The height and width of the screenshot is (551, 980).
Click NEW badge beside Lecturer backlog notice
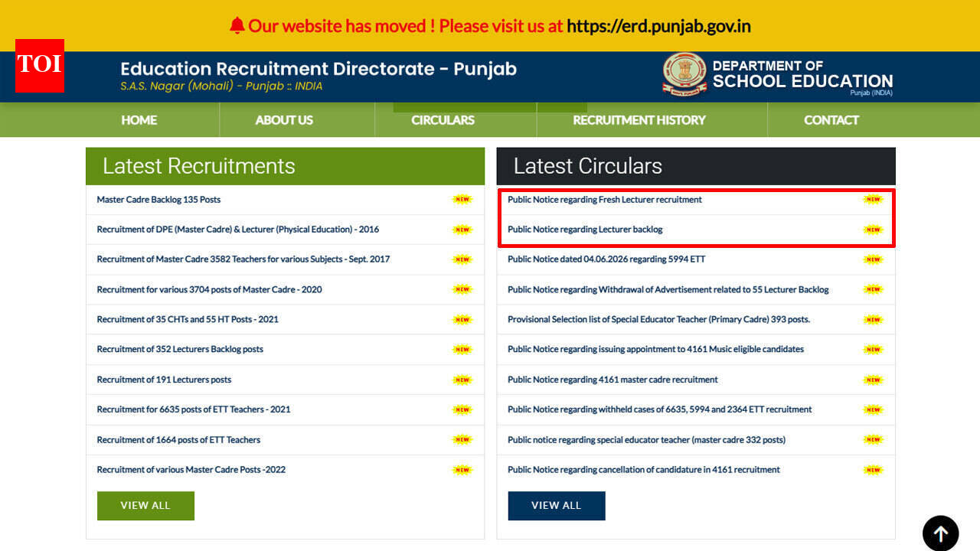click(873, 230)
